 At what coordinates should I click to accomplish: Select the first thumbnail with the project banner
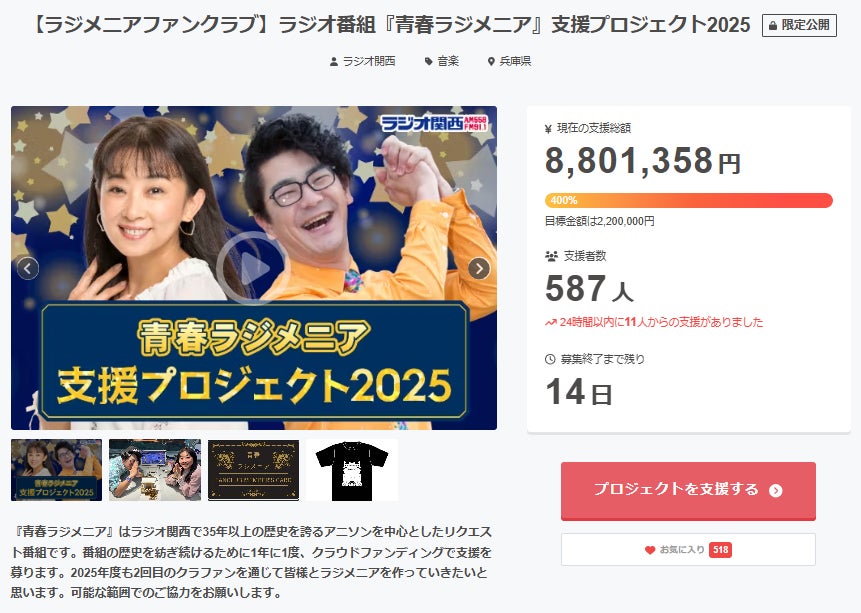[x=57, y=470]
